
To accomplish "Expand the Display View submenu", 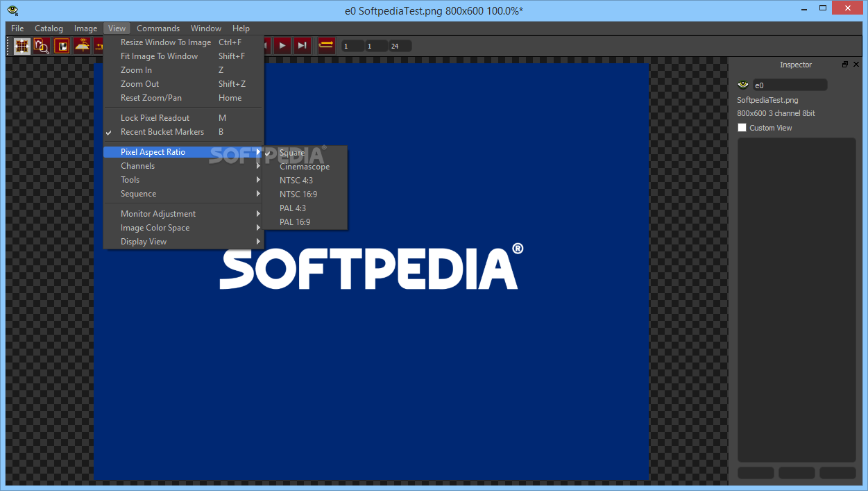I will click(x=183, y=242).
